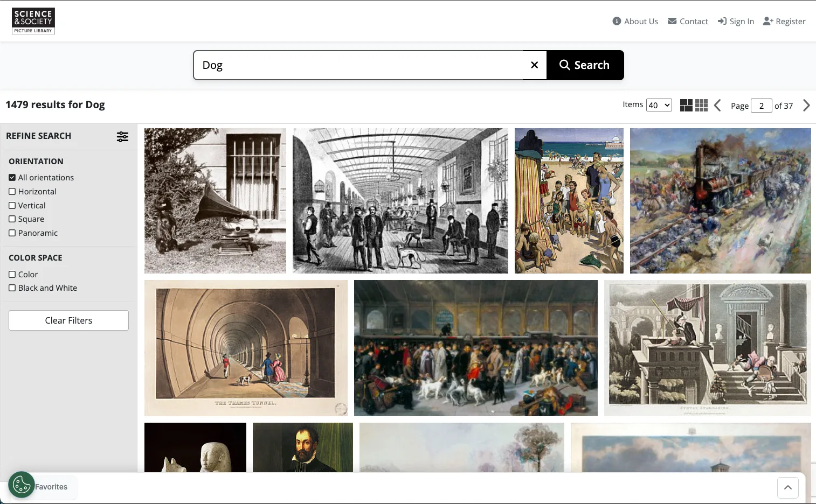Open cookie preferences via green cookie icon
Viewport: 816px width, 504px height.
21,485
